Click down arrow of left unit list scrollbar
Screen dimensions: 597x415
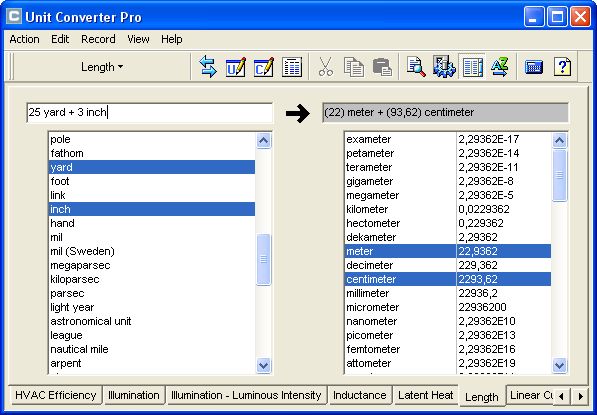click(263, 366)
